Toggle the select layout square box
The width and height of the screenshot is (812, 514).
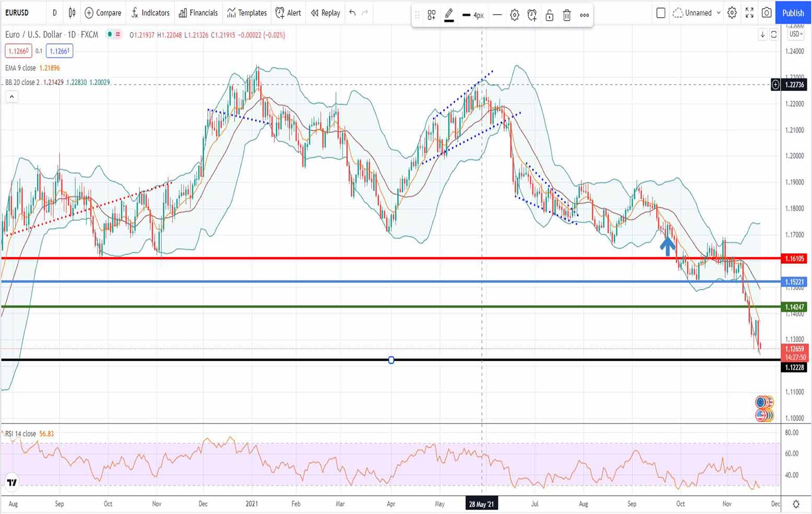click(x=660, y=13)
